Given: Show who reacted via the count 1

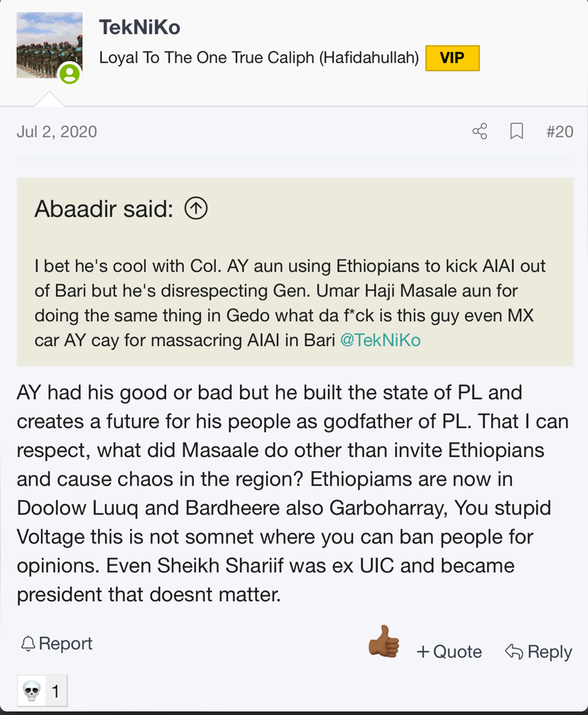Looking at the screenshot, I should [x=55, y=690].
